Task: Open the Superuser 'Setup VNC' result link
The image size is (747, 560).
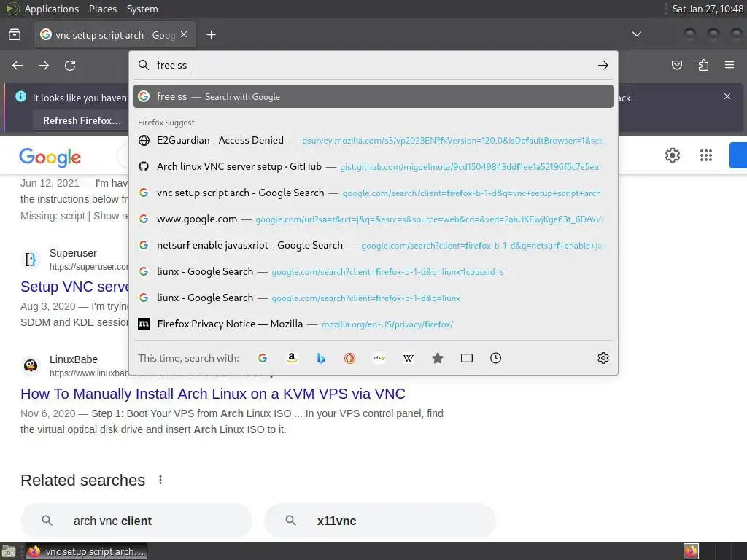Action: pos(75,287)
